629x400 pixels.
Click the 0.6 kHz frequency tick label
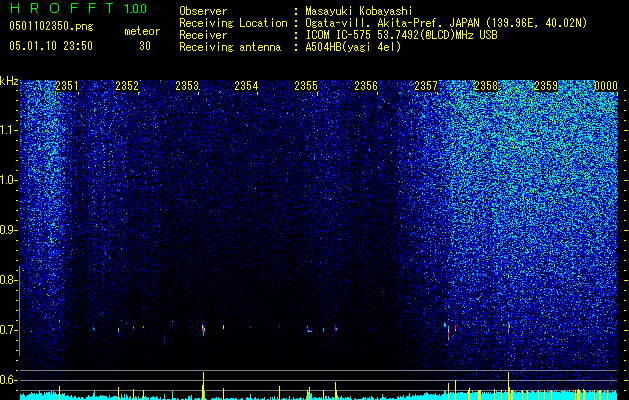[x=8, y=380]
